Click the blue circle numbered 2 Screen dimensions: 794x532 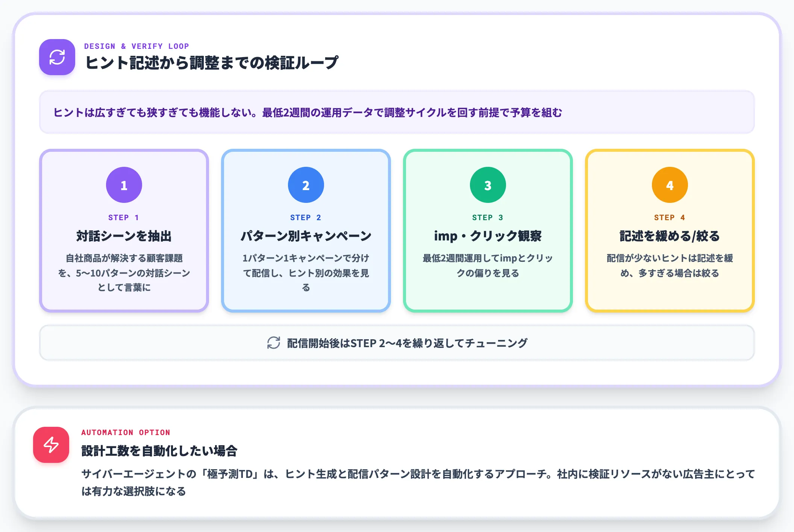(306, 185)
